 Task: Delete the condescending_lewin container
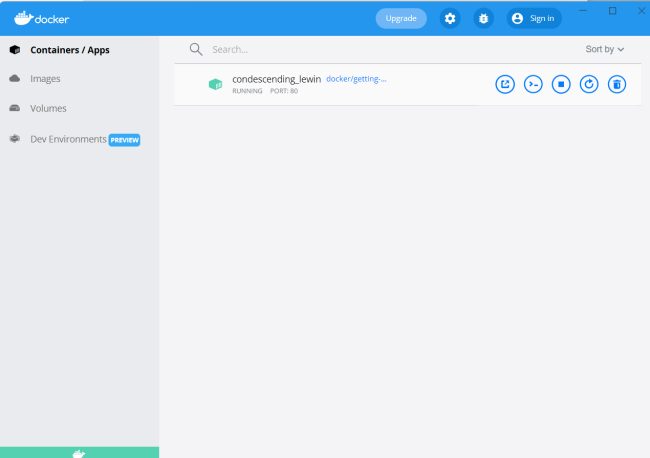(617, 85)
